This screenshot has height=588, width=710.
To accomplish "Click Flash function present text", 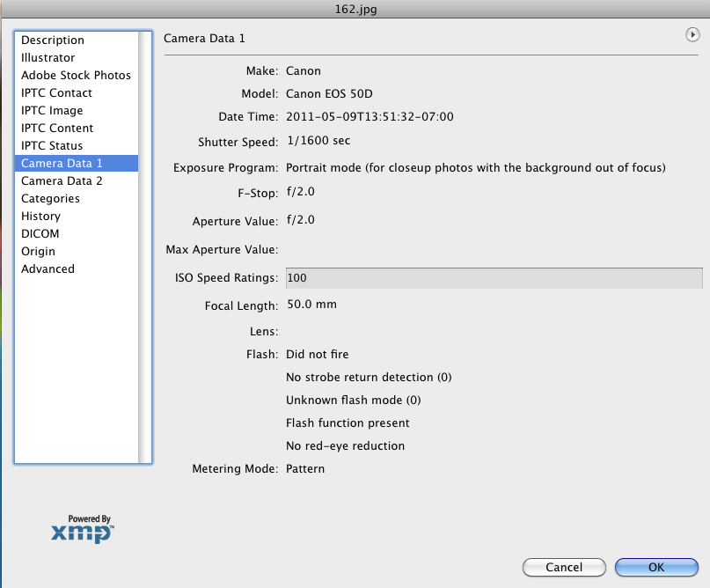I will (348, 423).
